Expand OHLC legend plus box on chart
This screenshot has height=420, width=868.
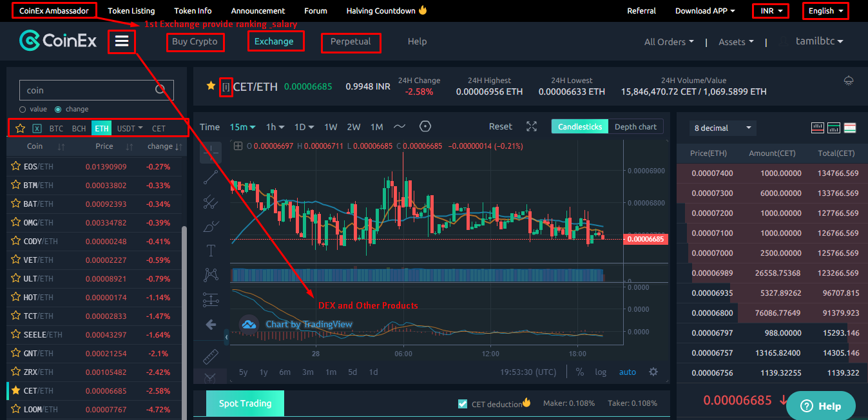click(x=238, y=146)
